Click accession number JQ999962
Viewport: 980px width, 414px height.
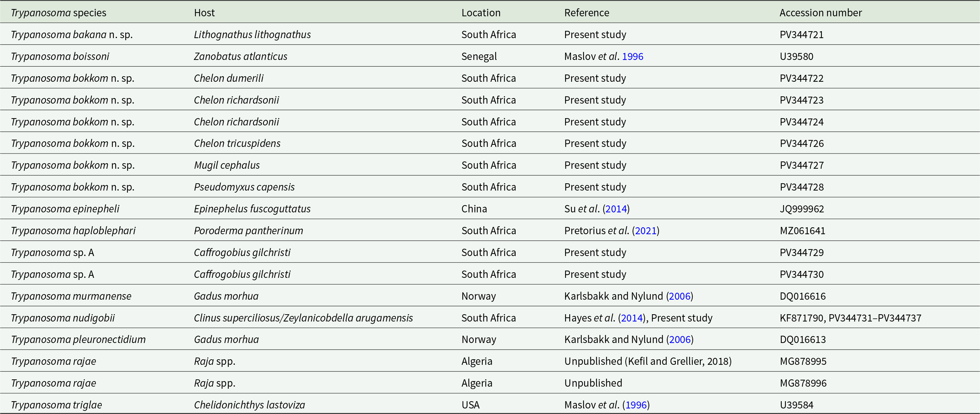pos(801,209)
